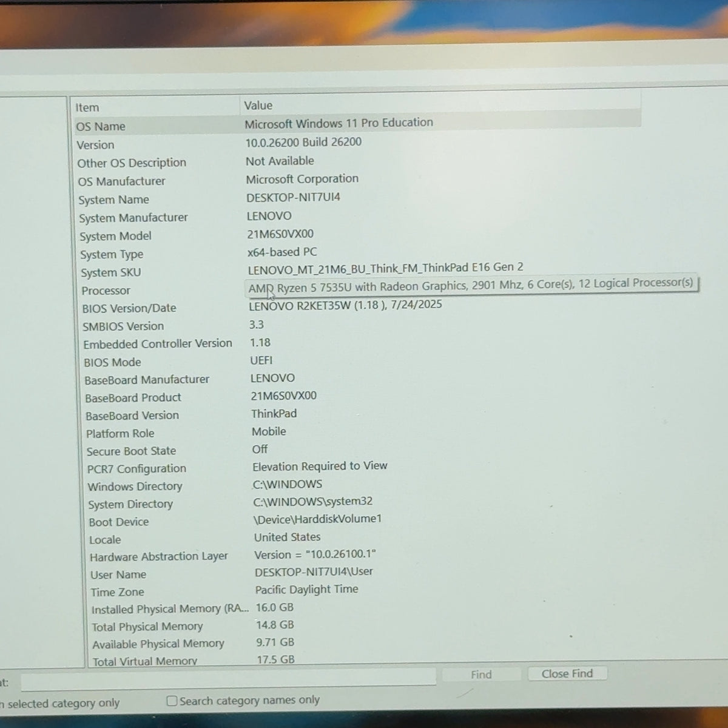Click the Find button
Screen dimensions: 728x728
[481, 675]
